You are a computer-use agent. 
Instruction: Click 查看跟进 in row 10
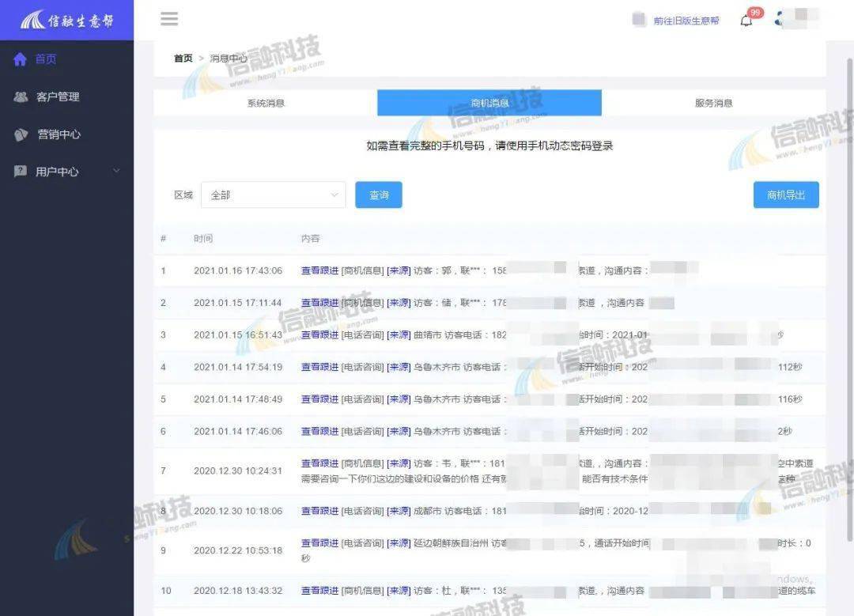tap(319, 591)
